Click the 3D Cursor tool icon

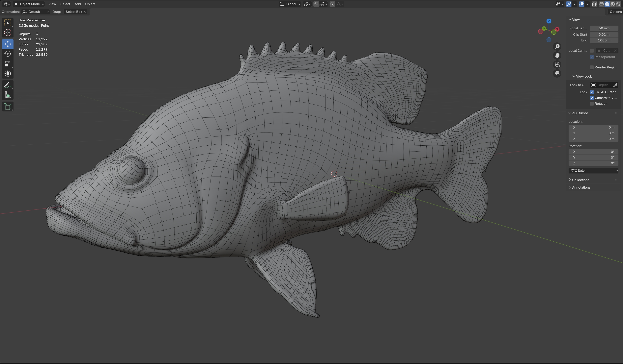click(8, 33)
